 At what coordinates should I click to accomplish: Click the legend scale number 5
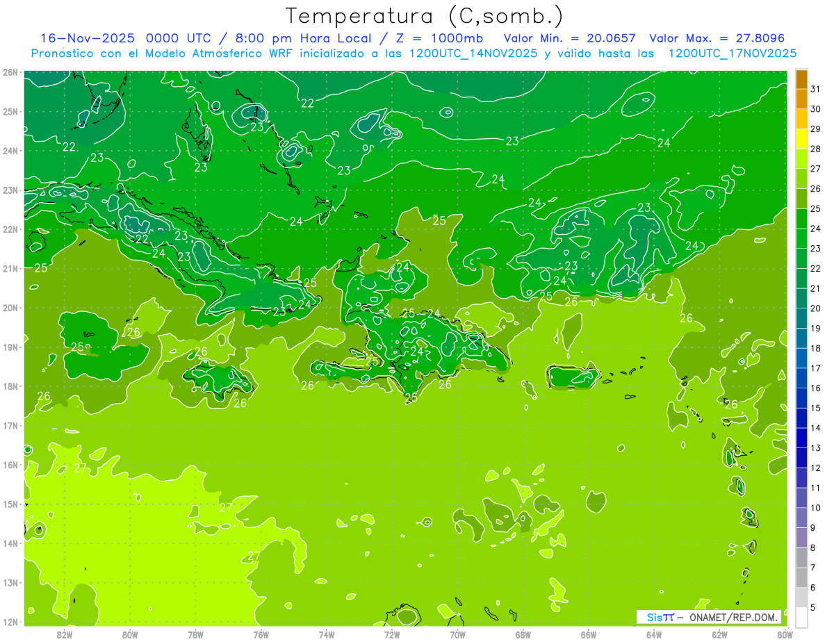click(813, 607)
